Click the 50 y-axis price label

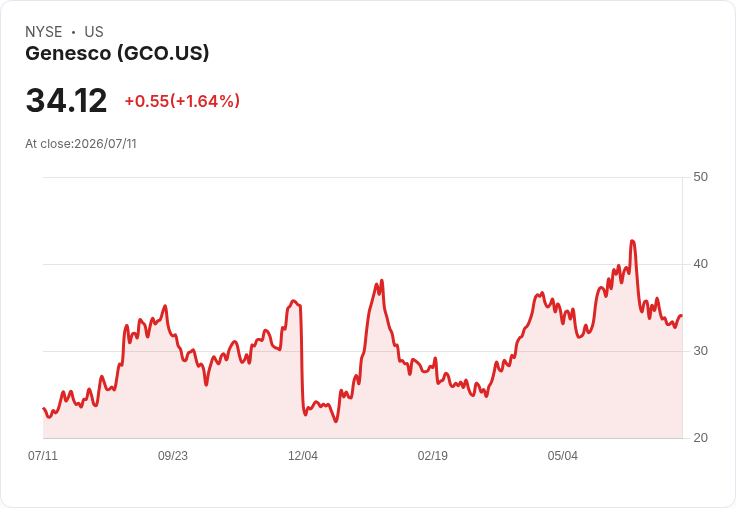coord(700,177)
